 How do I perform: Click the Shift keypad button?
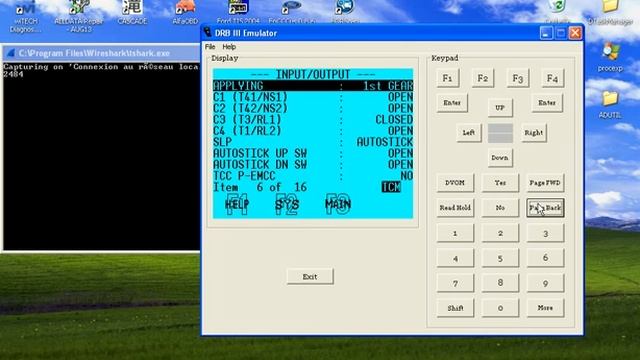point(455,308)
